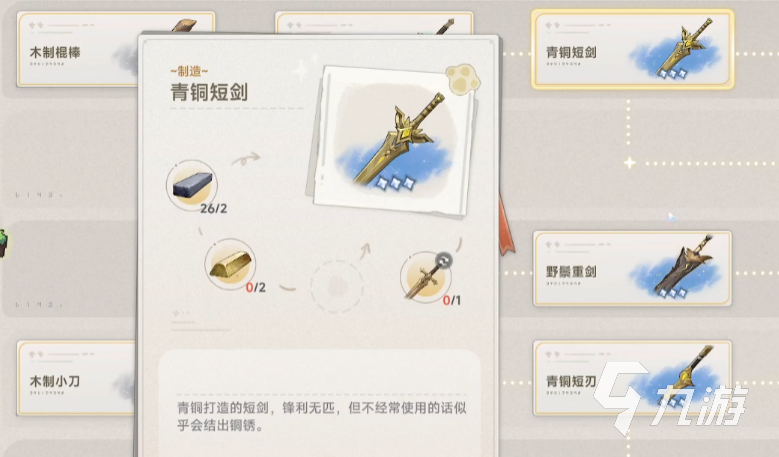Screen dimensions: 779x457
Task: Click the empty dashed circle material slot
Action: point(337,287)
